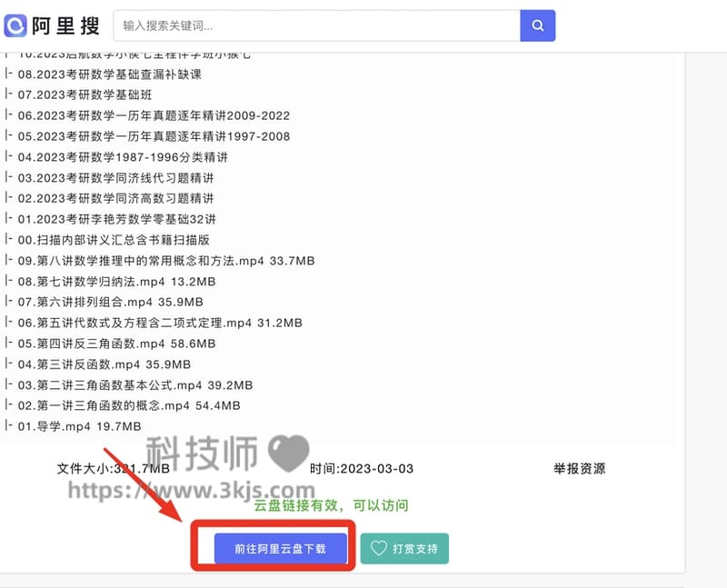Click the 打赏支持 button
Viewport: 727px width, 588px height.
[x=404, y=549]
